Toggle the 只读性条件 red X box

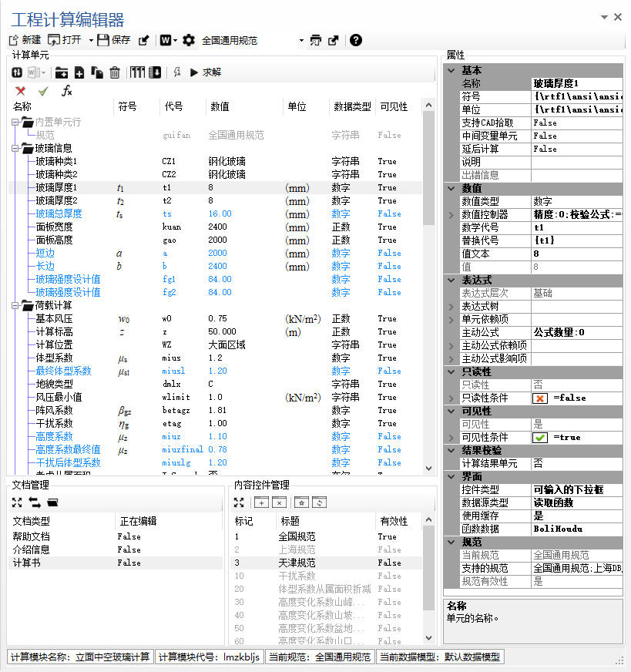pos(541,398)
